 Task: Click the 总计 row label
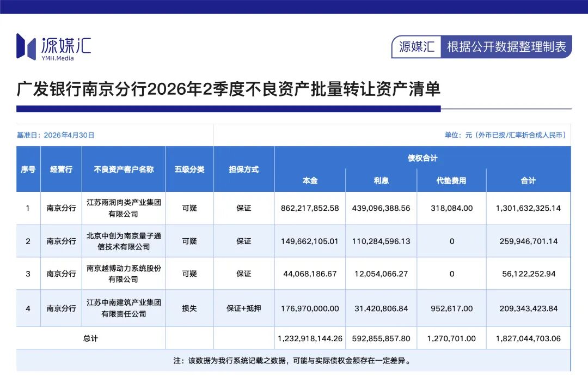(90, 338)
